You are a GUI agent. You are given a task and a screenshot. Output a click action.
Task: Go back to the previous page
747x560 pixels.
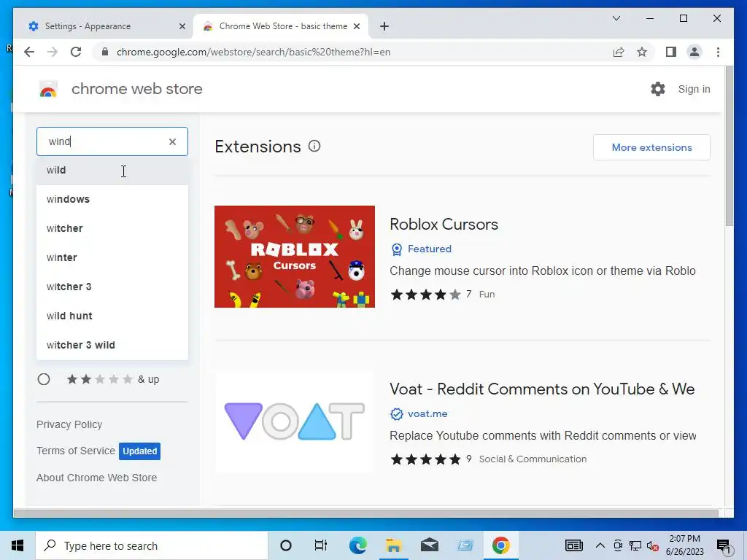click(x=29, y=52)
